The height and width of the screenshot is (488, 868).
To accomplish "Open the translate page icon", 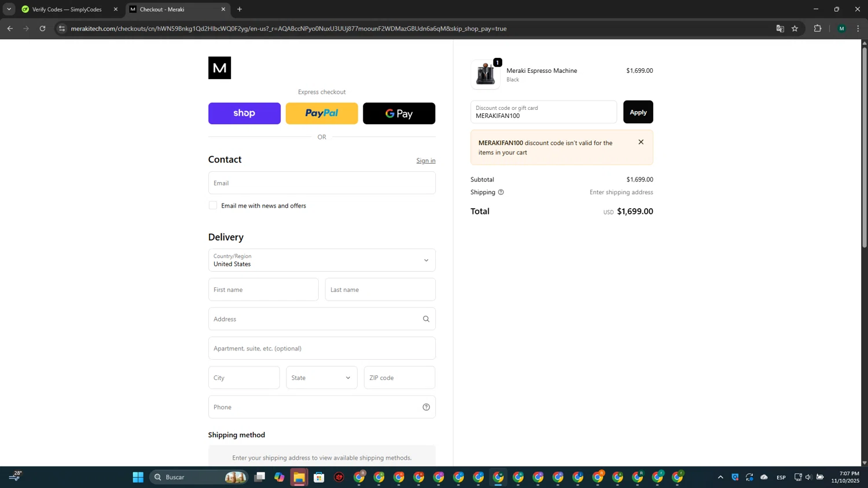I will point(779,28).
